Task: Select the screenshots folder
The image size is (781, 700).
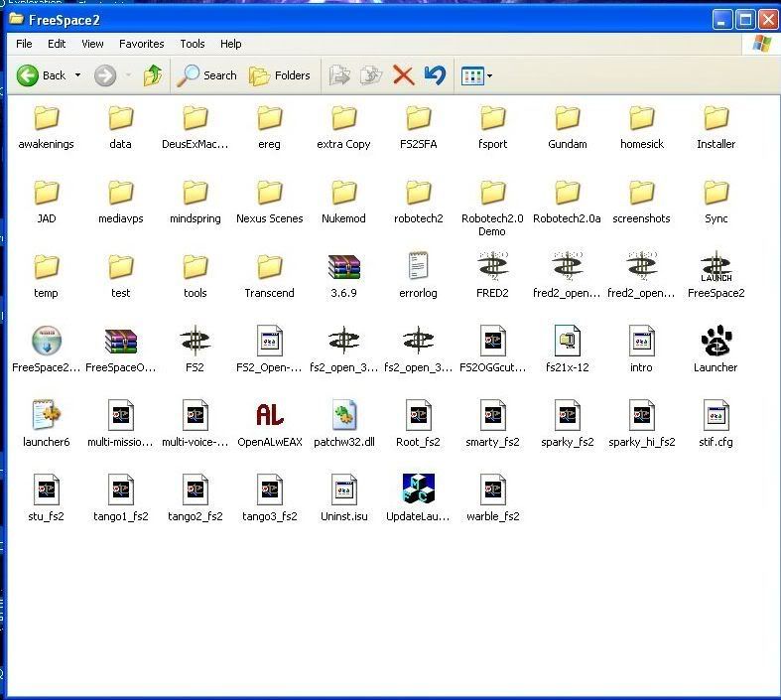Action: [641, 202]
